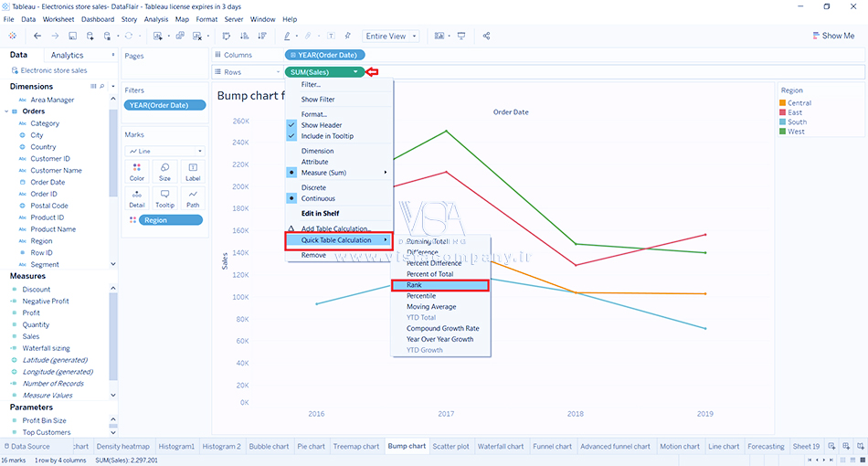
Task: Toggle Show Header in context menu
Action: coord(321,125)
